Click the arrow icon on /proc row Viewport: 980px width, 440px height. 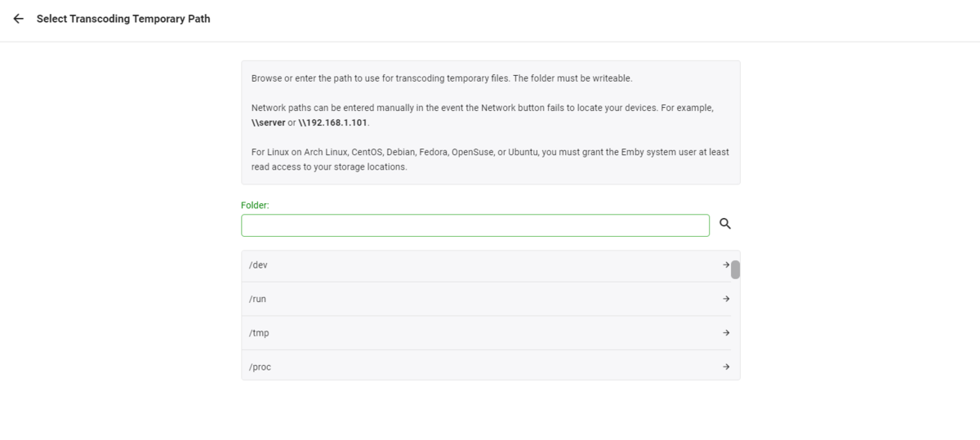[726, 367]
